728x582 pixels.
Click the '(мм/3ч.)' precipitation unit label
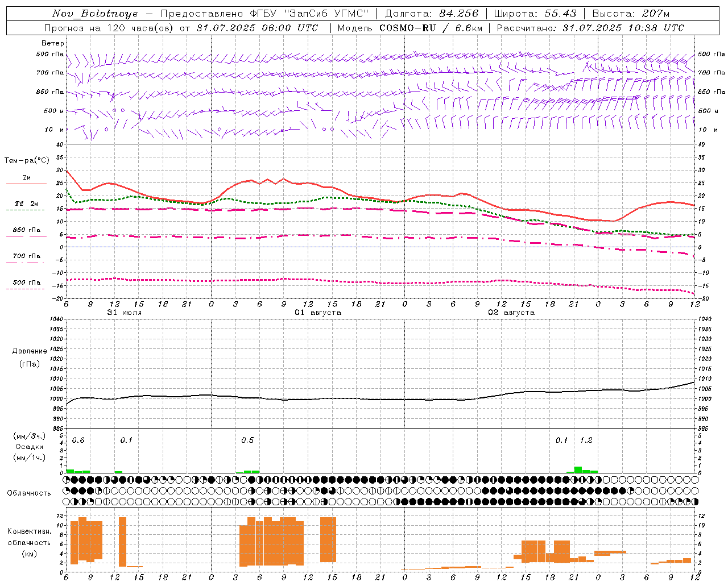29,436
